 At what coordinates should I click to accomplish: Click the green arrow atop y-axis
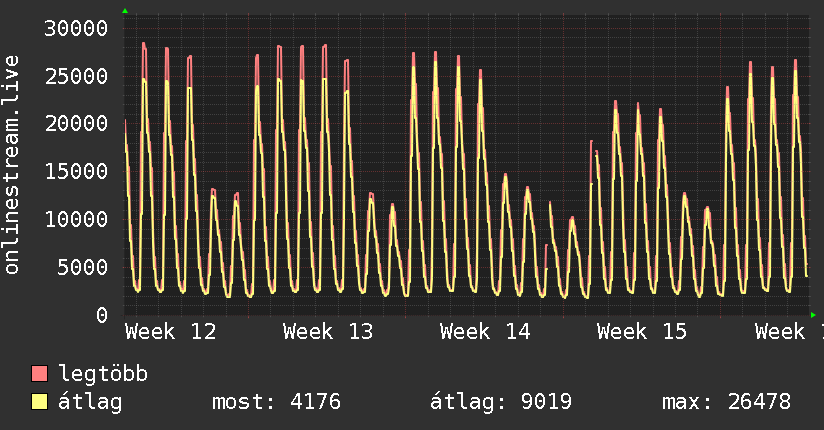point(125,11)
